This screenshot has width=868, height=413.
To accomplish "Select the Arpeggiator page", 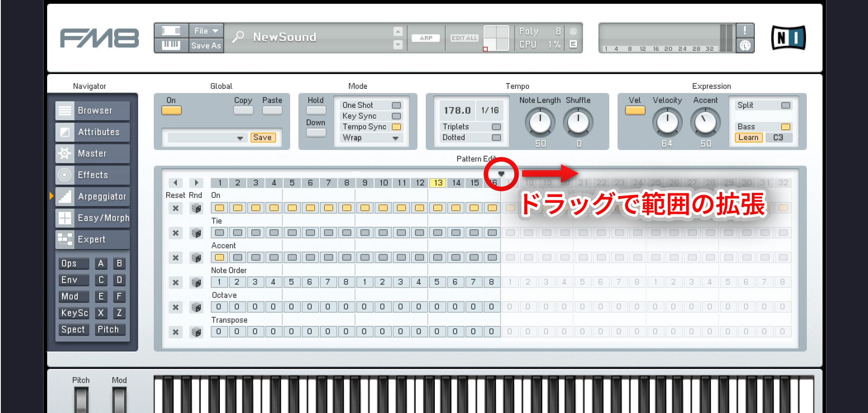I will coord(93,197).
